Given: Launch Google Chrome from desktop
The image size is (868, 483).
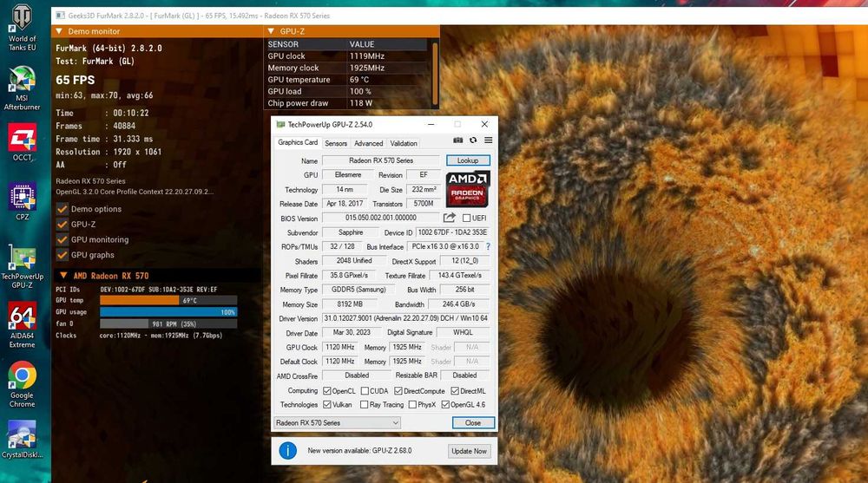Looking at the screenshot, I should [x=23, y=384].
